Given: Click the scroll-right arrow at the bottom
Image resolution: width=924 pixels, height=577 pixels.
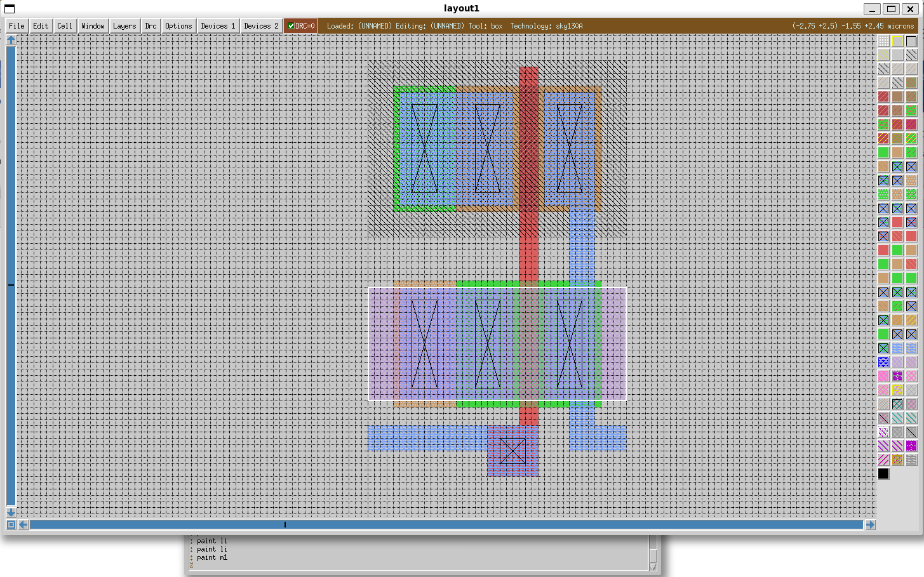Looking at the screenshot, I should [x=870, y=524].
